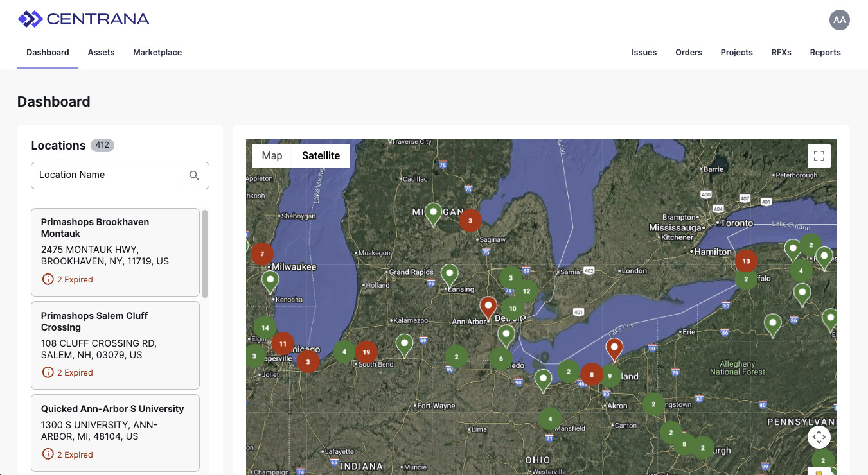Enter fullscreen mode on the map
Viewport: 868px width, 475px height.
[819, 155]
